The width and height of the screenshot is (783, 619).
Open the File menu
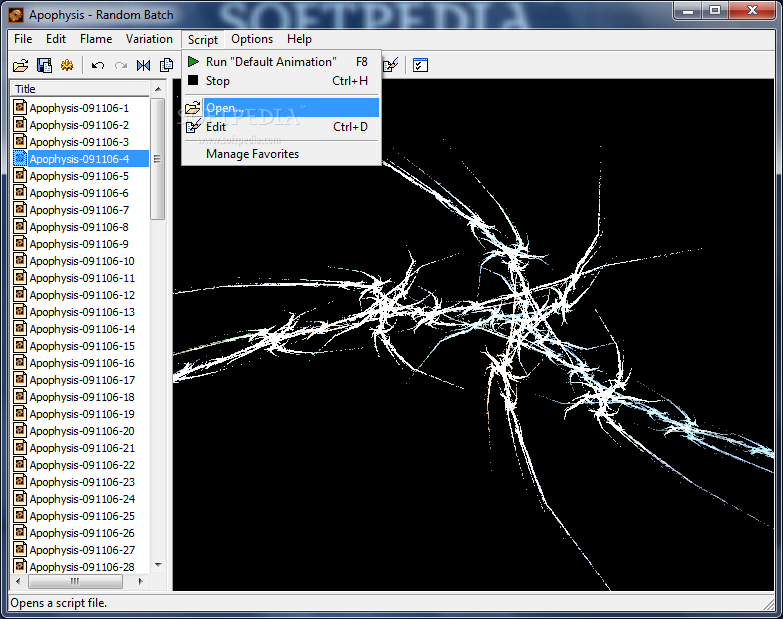point(23,39)
